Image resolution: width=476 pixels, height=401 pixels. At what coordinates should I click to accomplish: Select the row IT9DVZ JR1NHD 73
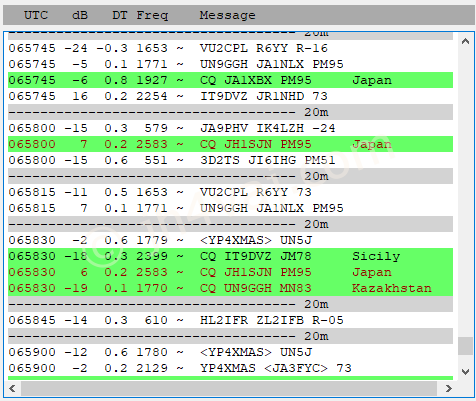tap(230, 96)
